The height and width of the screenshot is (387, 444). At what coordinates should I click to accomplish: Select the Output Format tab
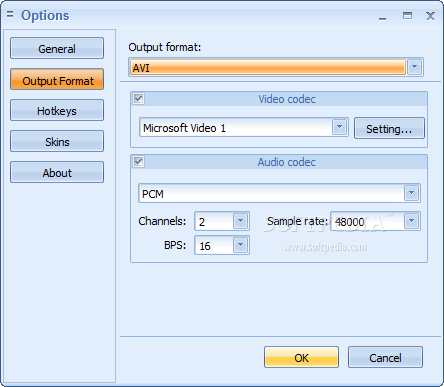[57, 80]
